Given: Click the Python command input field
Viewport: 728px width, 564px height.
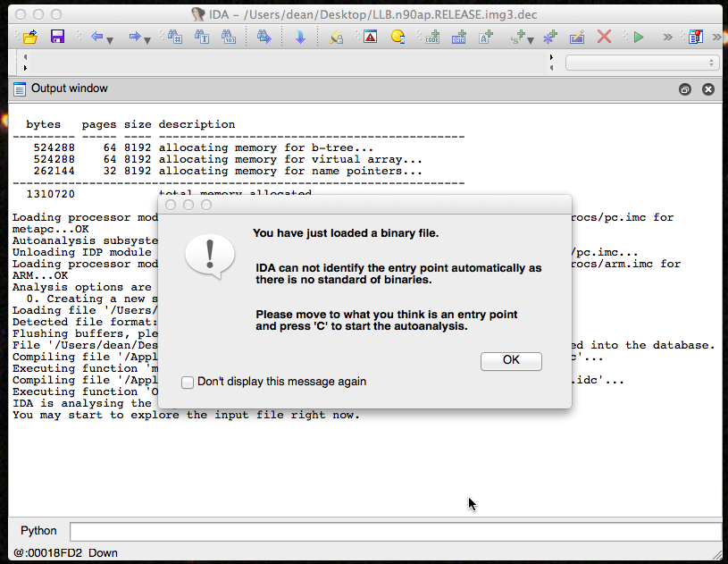Looking at the screenshot, I should tap(396, 532).
